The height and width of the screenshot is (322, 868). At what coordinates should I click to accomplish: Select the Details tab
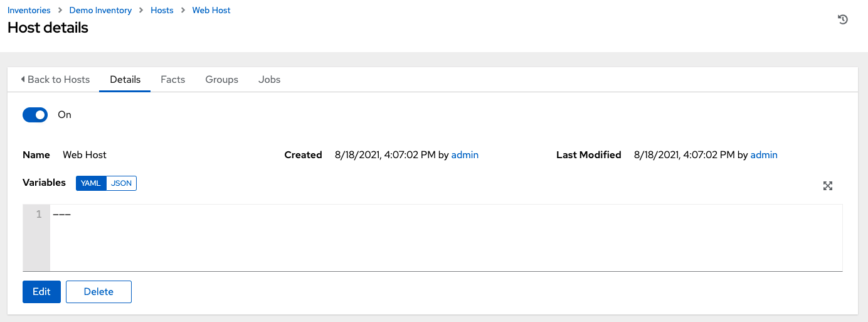coord(125,80)
